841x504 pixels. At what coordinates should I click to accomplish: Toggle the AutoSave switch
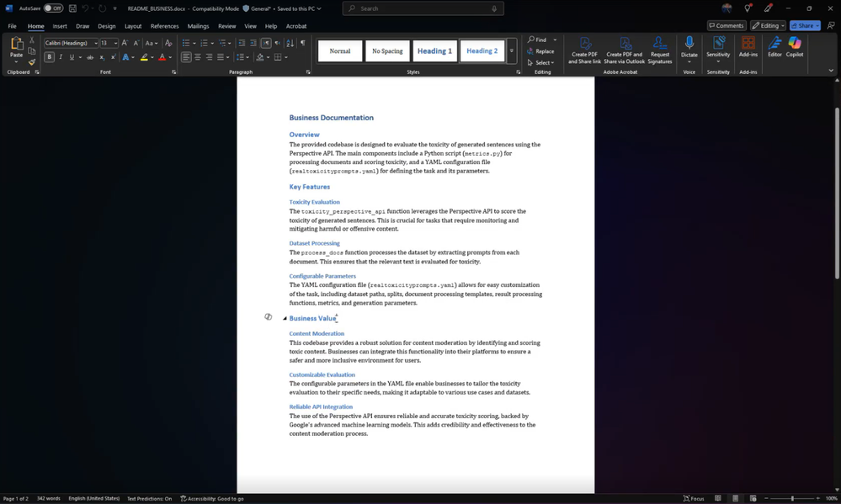(x=53, y=8)
